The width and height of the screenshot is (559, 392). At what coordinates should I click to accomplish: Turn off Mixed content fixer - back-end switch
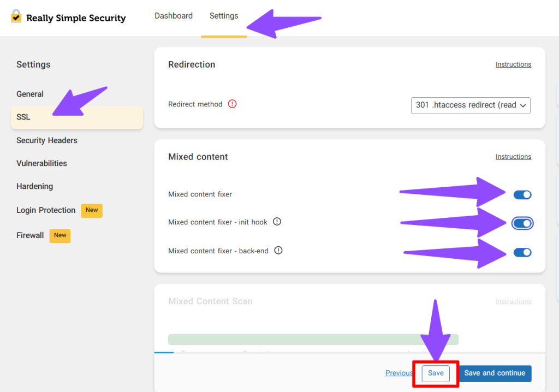522,253
